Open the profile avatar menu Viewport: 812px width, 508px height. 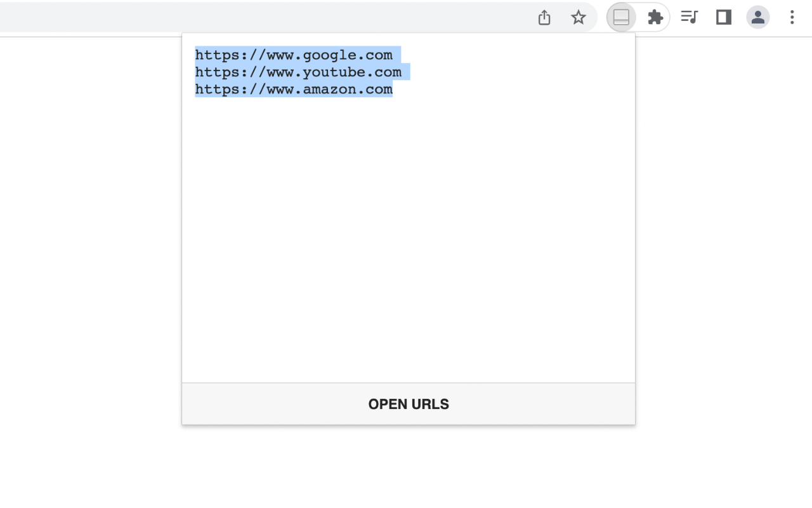point(758,17)
